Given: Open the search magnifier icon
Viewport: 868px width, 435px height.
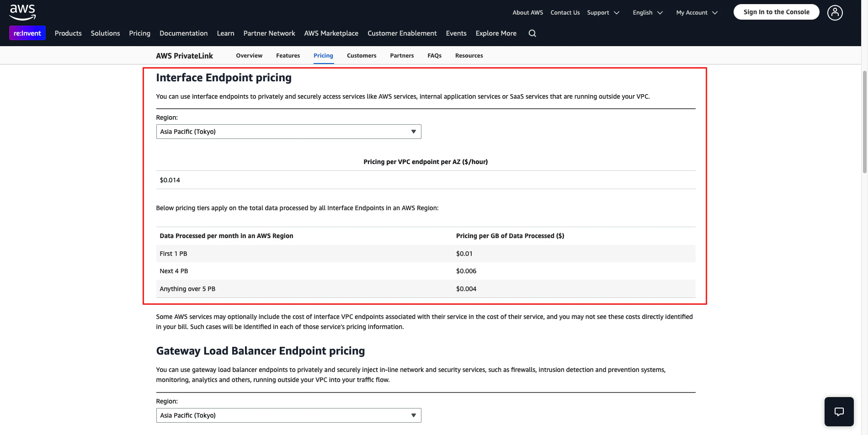Looking at the screenshot, I should (x=532, y=33).
